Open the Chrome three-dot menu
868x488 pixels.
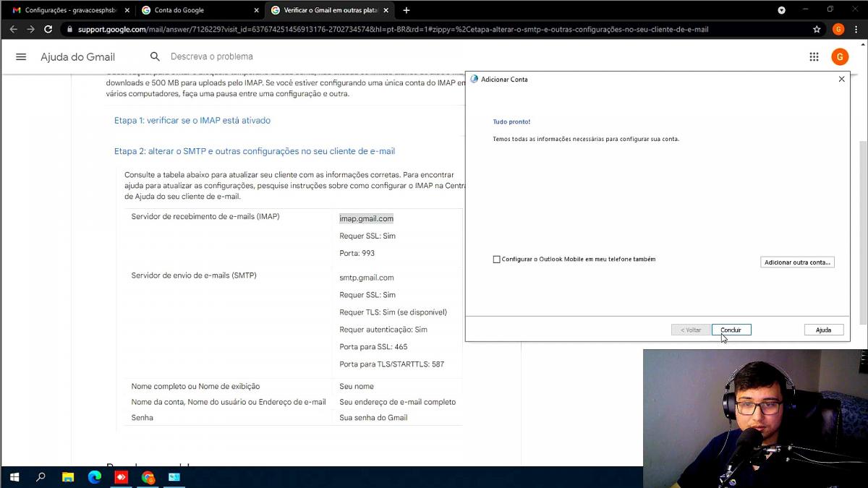(x=856, y=30)
